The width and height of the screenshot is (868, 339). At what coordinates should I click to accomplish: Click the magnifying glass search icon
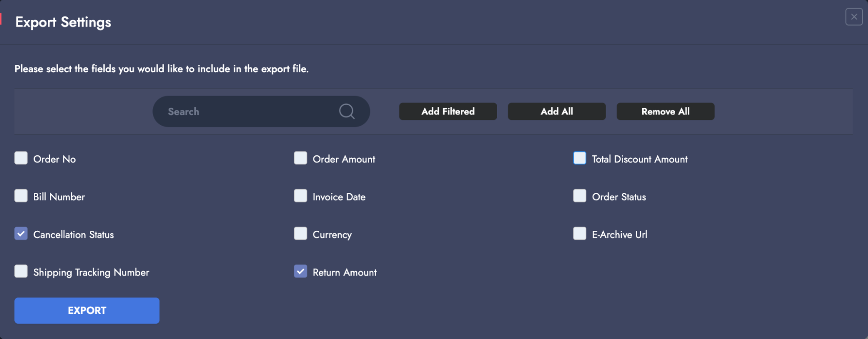347,111
